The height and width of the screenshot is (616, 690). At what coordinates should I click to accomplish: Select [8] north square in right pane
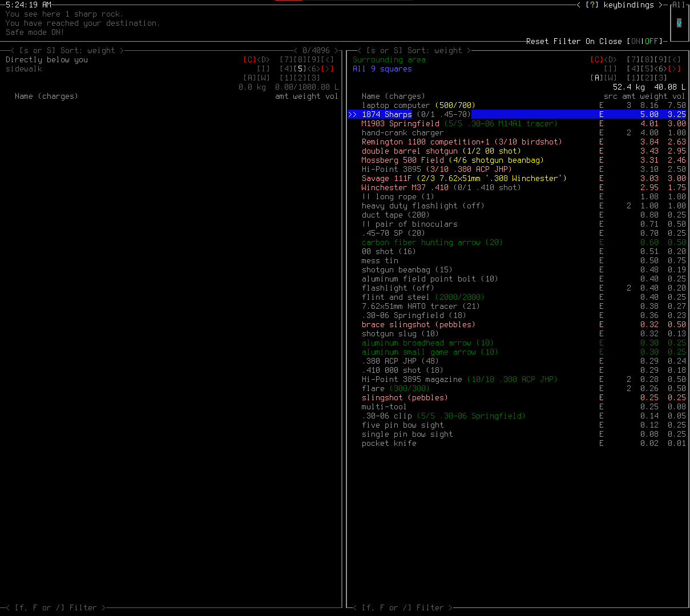tap(647, 59)
